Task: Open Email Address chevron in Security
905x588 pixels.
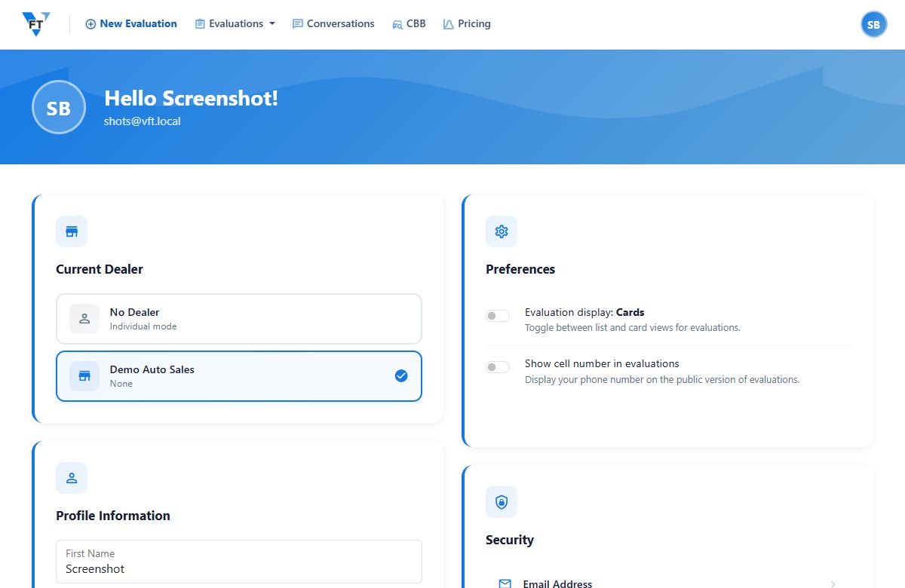Action: pos(833,584)
